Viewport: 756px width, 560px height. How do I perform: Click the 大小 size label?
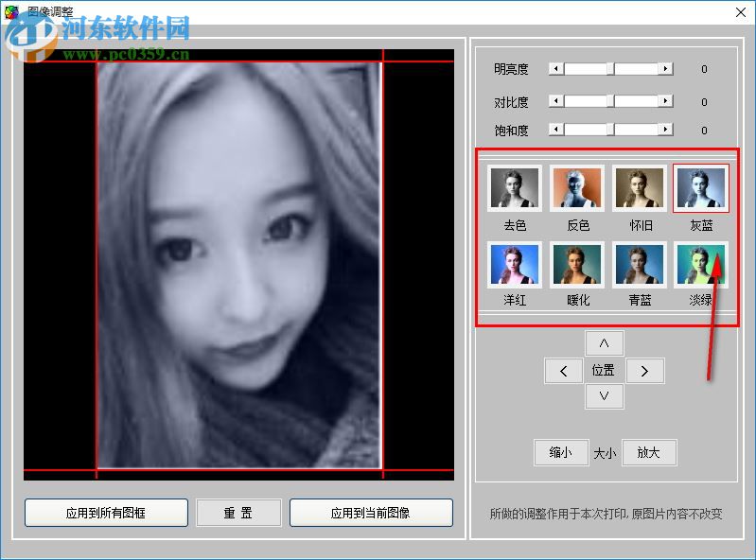click(605, 453)
